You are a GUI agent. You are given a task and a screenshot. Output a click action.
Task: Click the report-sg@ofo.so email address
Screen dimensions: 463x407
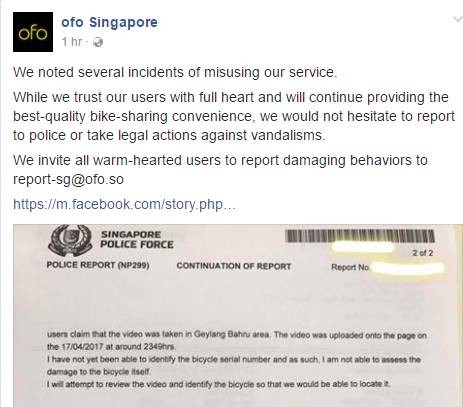pos(68,179)
